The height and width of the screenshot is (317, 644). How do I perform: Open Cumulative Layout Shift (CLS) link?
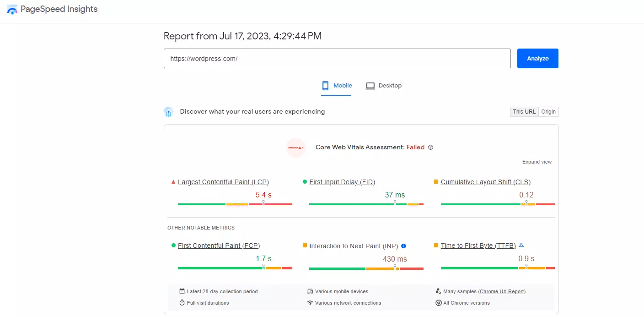coord(486,182)
